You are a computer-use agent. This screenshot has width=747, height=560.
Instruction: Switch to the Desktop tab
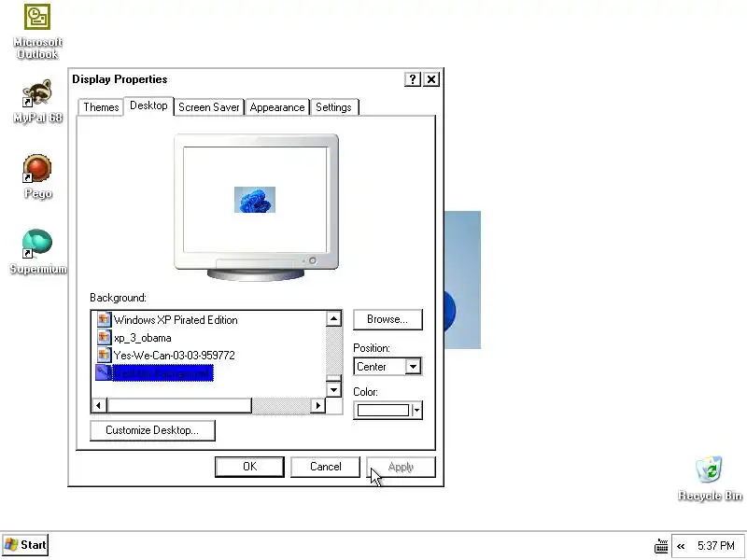pos(148,105)
